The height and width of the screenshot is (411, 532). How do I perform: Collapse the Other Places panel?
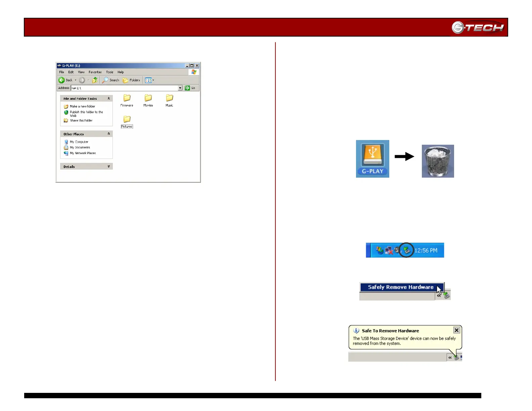[109, 134]
